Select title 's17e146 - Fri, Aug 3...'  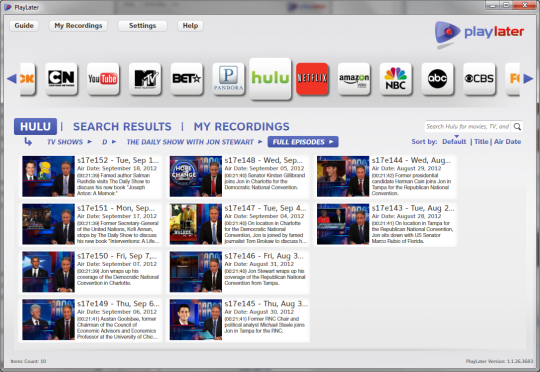[x=264, y=256]
